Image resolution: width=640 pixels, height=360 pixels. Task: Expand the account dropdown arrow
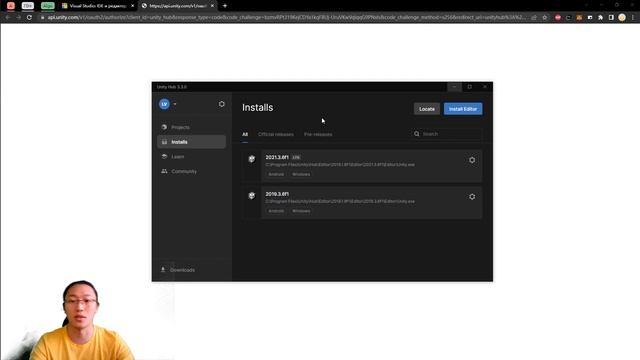pos(175,104)
